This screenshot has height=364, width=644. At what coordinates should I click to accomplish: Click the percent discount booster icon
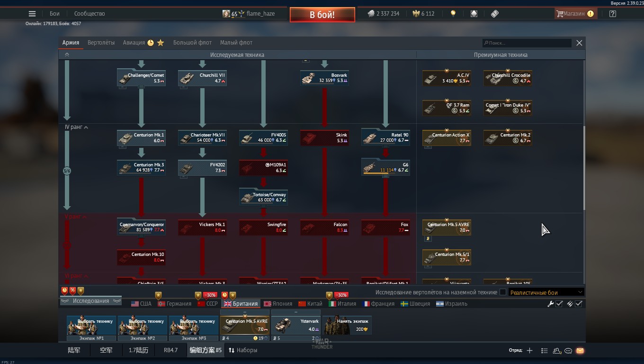pyautogui.click(x=72, y=291)
